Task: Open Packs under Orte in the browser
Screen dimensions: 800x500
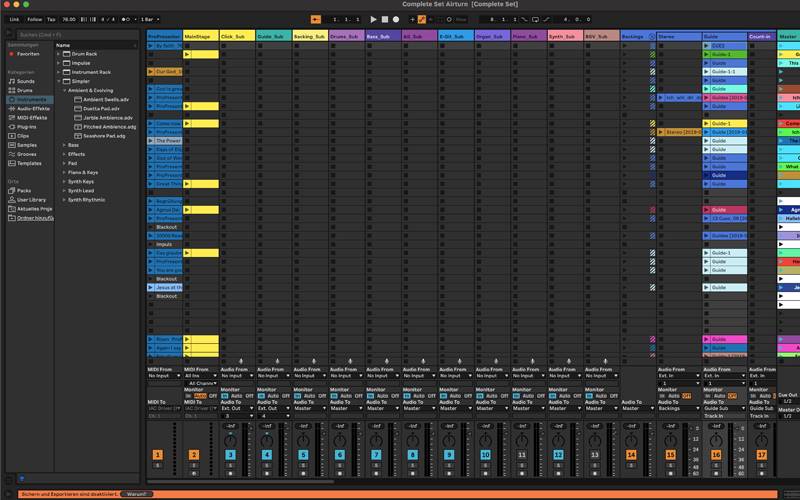Action: [24, 190]
